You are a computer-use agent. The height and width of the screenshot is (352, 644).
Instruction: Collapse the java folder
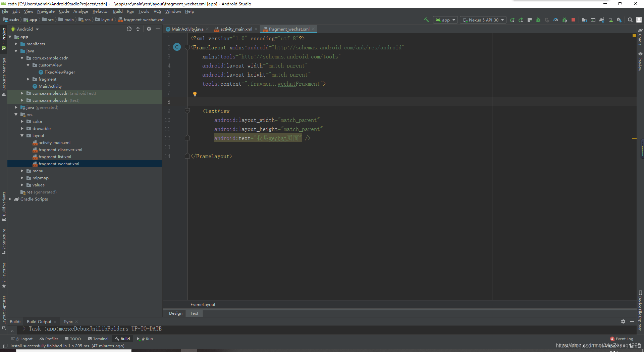click(x=16, y=51)
